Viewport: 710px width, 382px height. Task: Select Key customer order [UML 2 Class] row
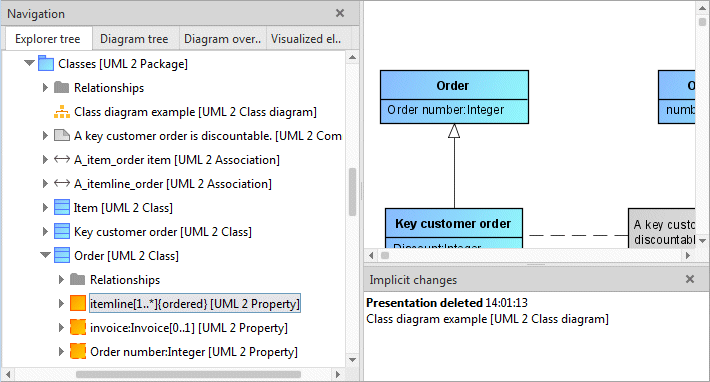click(163, 232)
